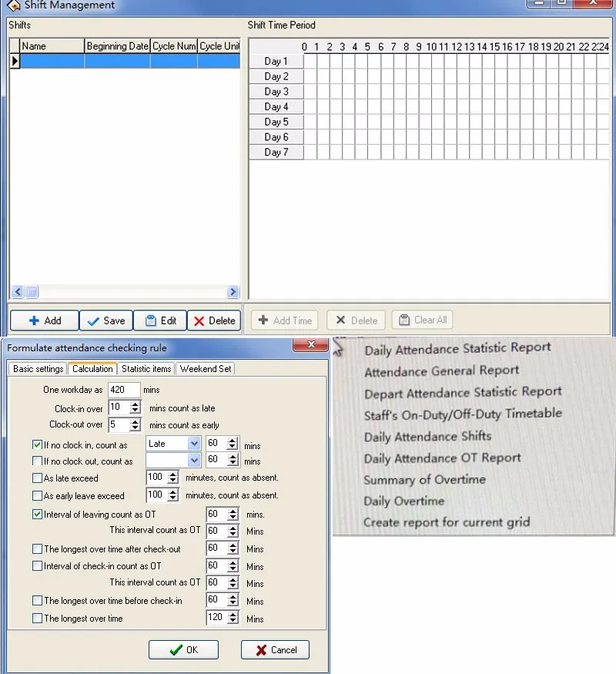Edit the selected shift

coord(160,320)
